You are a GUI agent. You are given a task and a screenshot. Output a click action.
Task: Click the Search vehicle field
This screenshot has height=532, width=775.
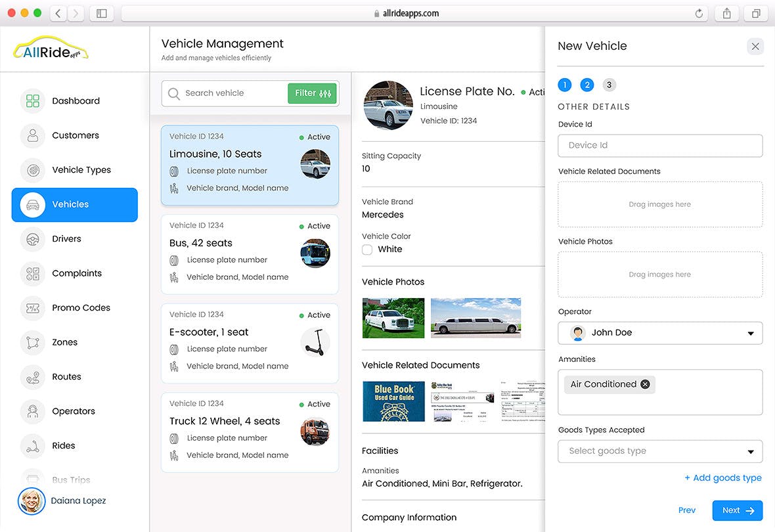pyautogui.click(x=225, y=93)
